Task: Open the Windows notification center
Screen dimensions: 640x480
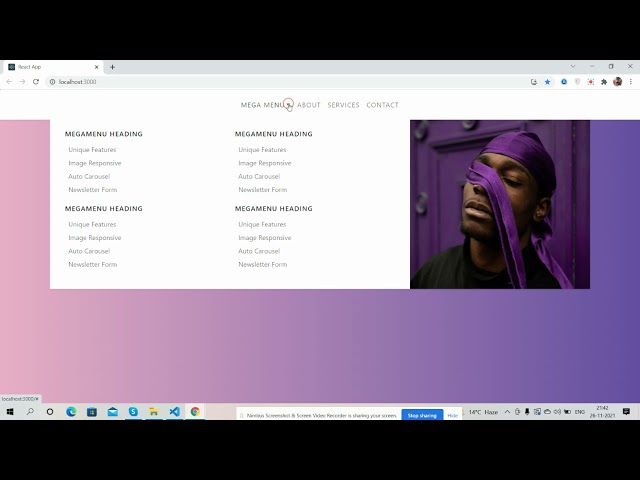Action: click(627, 412)
